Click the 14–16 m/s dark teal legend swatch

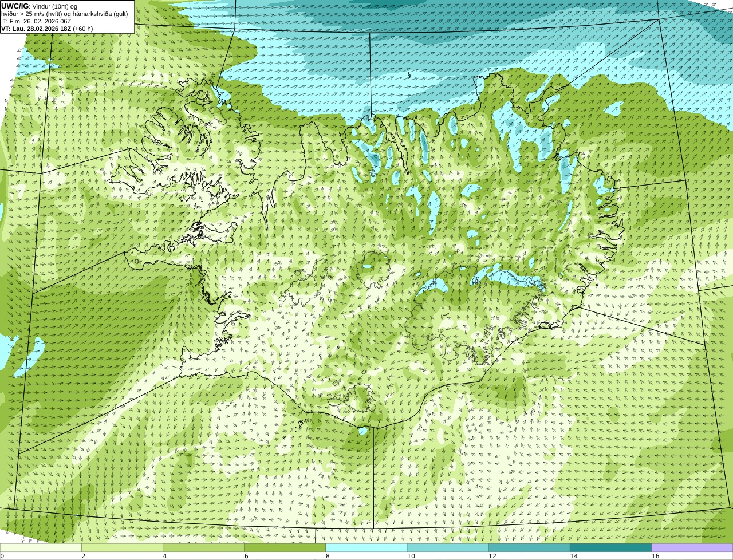coord(611,547)
